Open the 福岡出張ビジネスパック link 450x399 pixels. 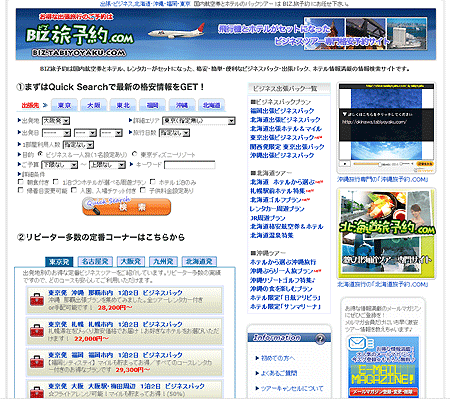282,111
